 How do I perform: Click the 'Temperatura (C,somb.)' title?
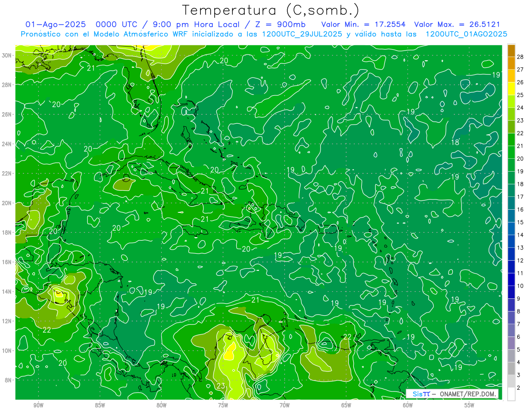[271, 11]
